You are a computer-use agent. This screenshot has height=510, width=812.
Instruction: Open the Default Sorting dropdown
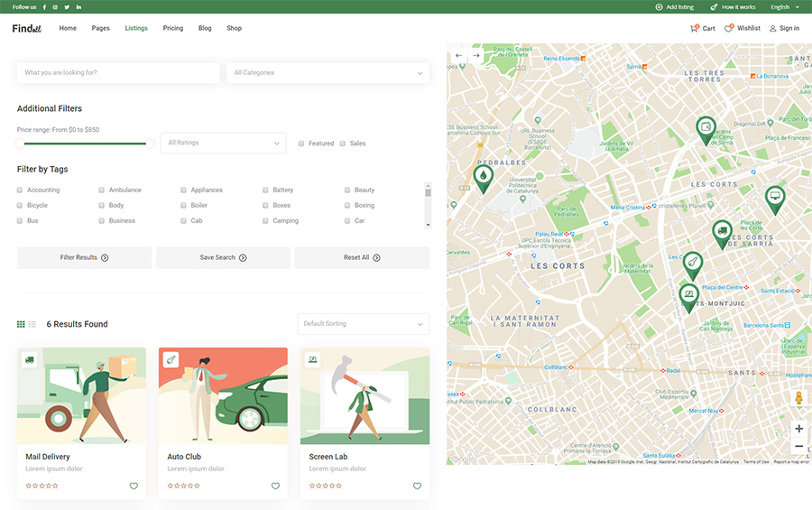pyautogui.click(x=363, y=324)
